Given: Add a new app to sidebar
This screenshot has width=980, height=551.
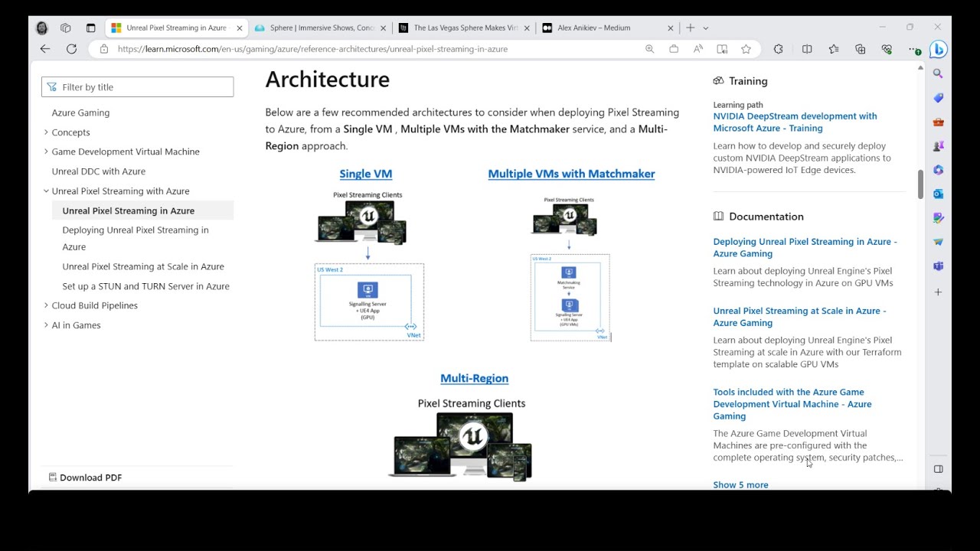Looking at the screenshot, I should (938, 292).
